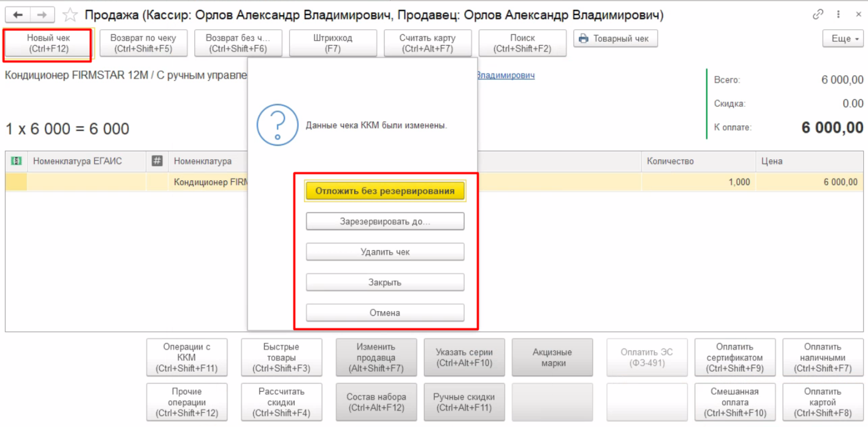Click Оплатить наличными button
The height and width of the screenshot is (427, 868).
(x=822, y=358)
